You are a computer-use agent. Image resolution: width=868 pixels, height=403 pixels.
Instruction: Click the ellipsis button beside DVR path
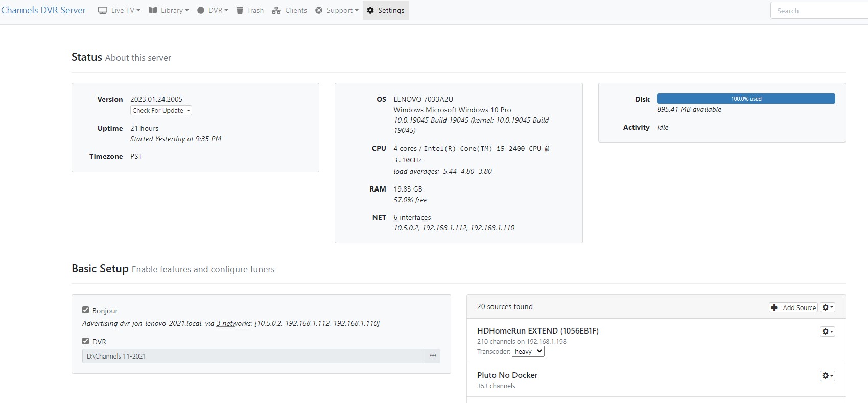pos(433,356)
